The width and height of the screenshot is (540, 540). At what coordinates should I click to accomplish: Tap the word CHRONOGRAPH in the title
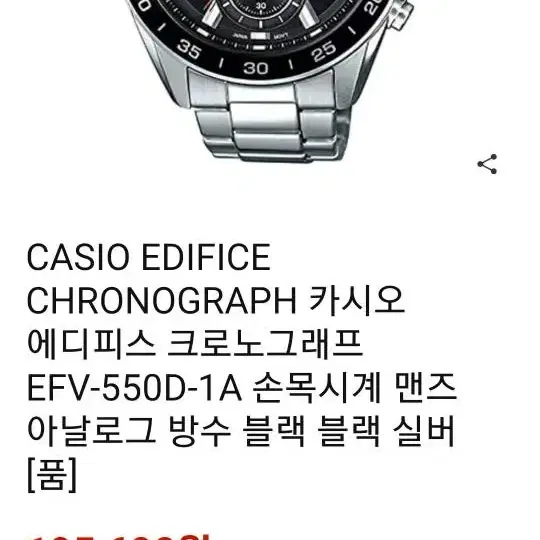point(162,300)
